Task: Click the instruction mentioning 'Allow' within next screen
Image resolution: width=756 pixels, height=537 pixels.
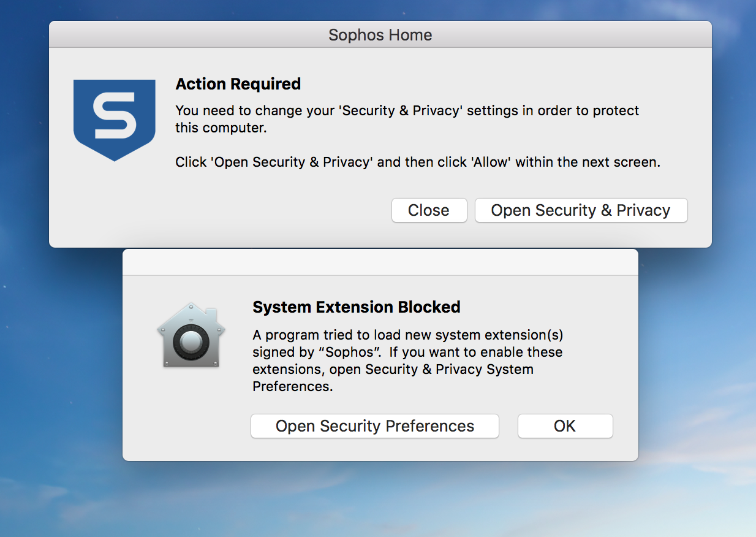Action: [x=418, y=162]
